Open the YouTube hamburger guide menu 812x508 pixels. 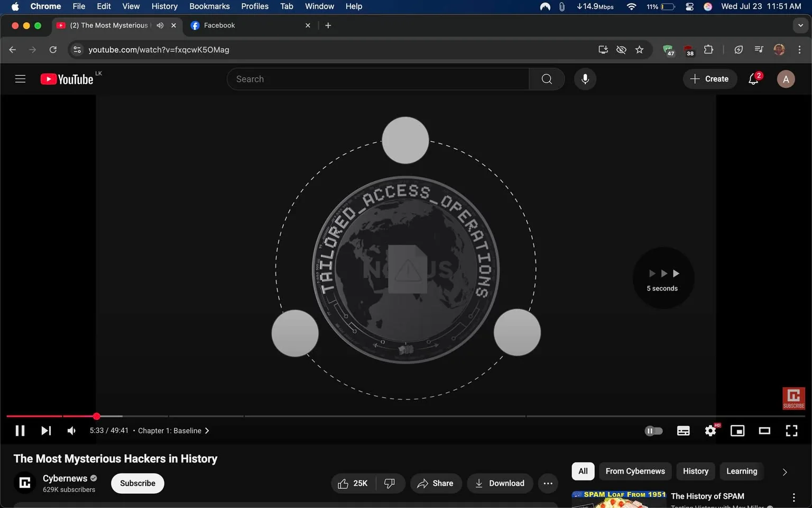tap(20, 79)
